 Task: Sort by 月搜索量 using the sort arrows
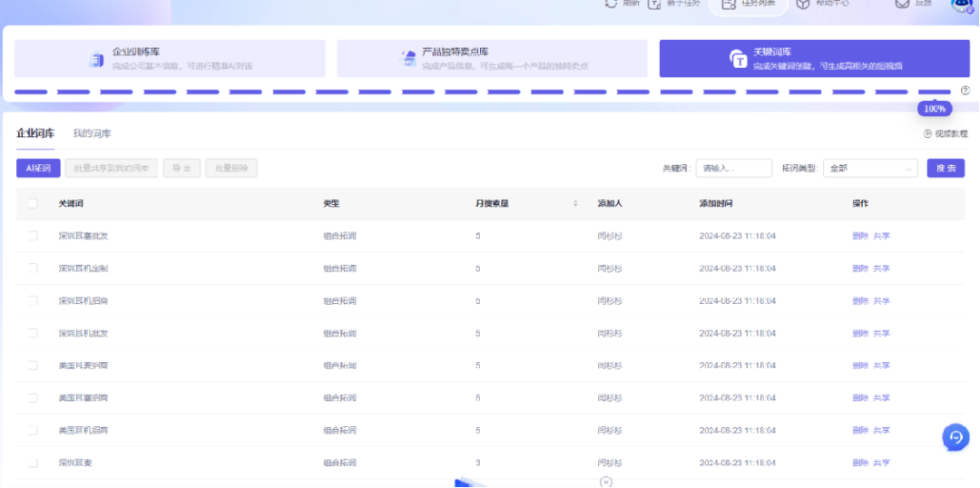[575, 204]
